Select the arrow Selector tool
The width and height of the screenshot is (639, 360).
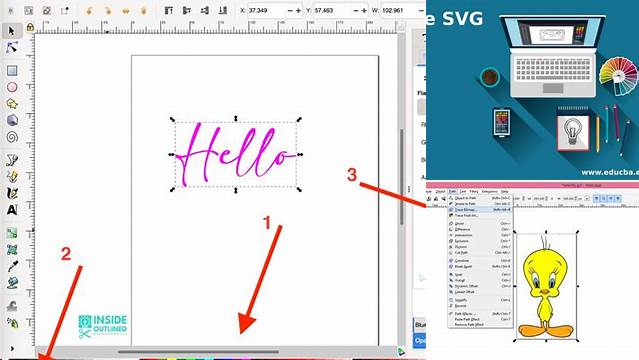[11, 31]
